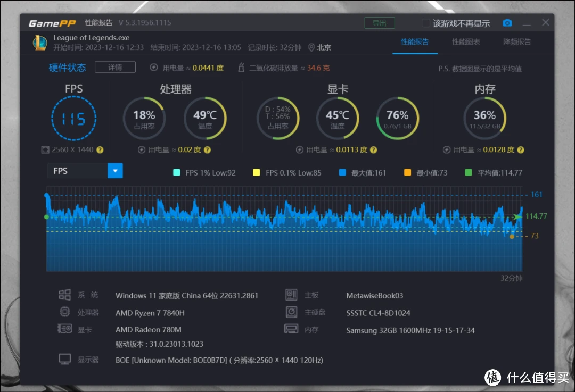Click the League of Legends game icon
Viewport: 575px width, 392px height.
[x=40, y=43]
